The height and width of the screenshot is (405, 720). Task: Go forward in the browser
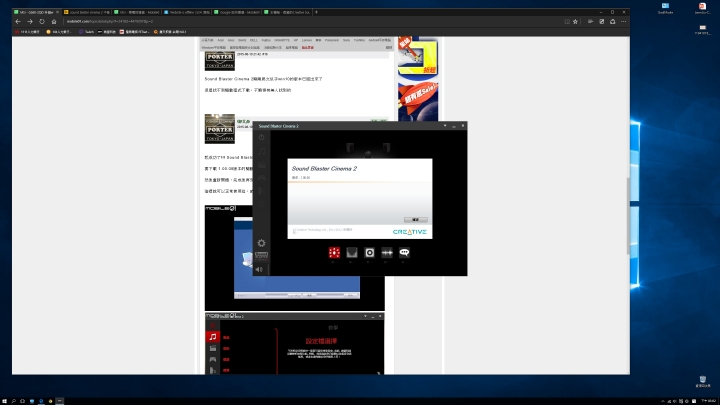[30, 22]
